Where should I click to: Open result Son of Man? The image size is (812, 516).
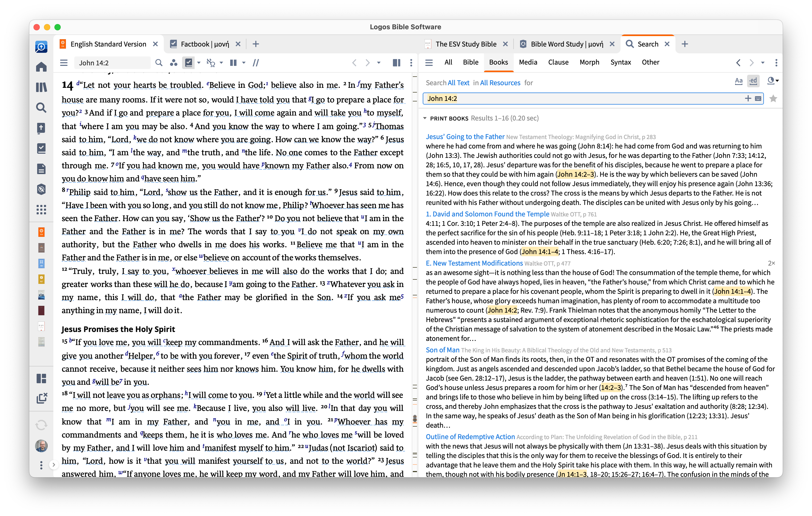click(442, 350)
